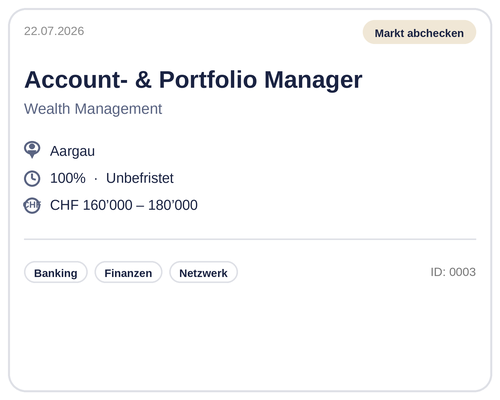This screenshot has width=500, height=400.
Task: Click the Aargau location text
Action: click(x=72, y=151)
